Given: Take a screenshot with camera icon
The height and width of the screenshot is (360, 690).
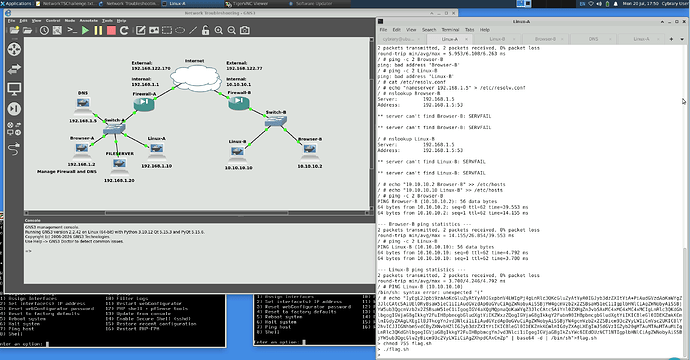Looking at the screenshot, I should [245, 30].
